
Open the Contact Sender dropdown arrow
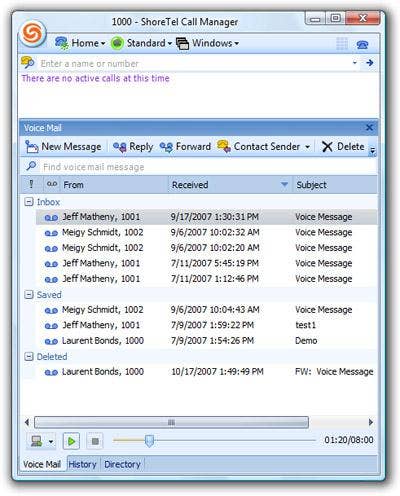tap(307, 147)
